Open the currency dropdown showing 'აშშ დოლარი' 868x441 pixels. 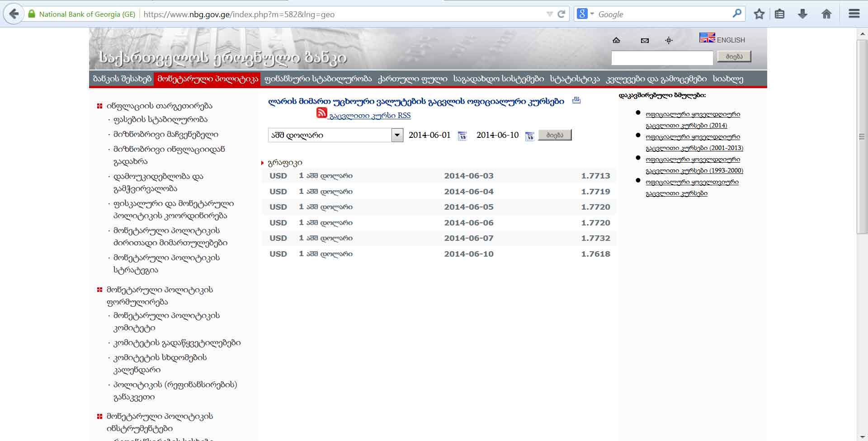point(335,135)
